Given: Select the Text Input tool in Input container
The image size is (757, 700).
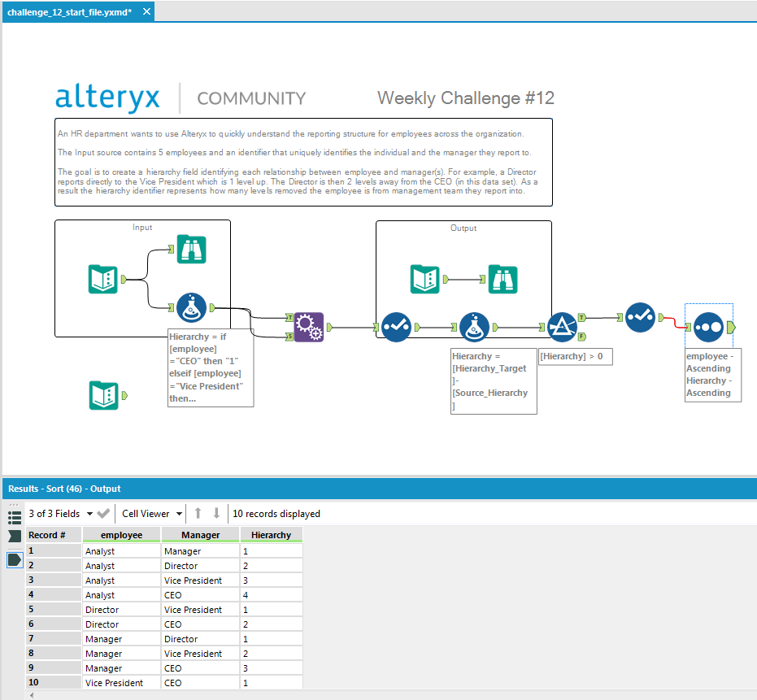Looking at the screenshot, I should tap(102, 279).
